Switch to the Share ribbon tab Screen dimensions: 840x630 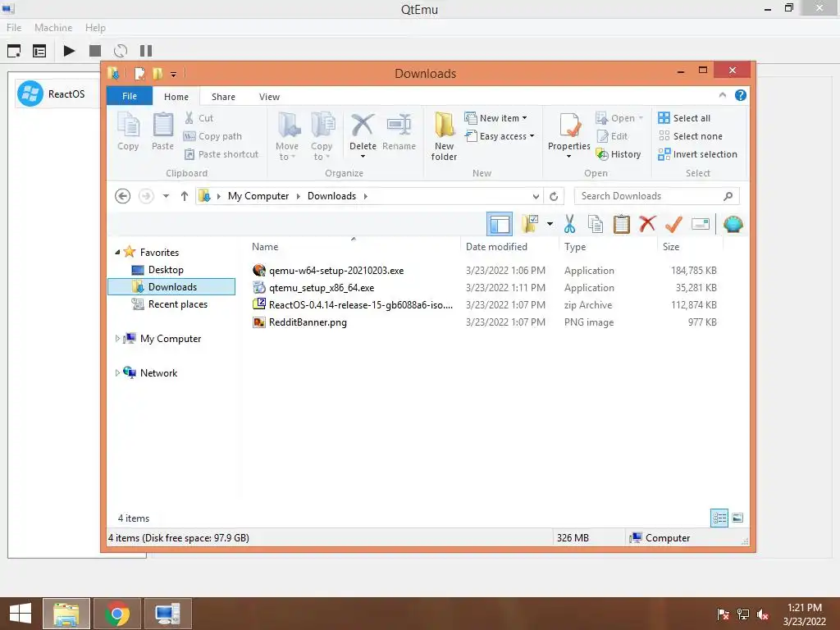point(223,97)
